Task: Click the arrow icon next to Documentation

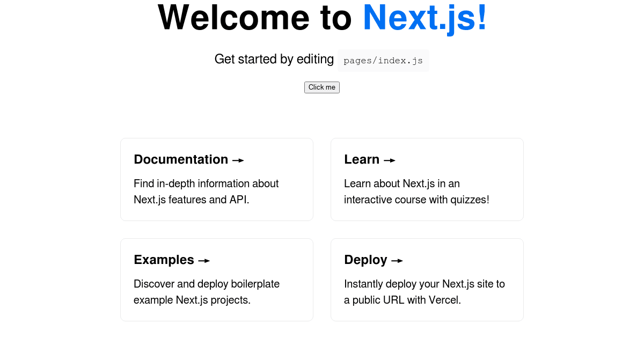Action: pos(238,159)
